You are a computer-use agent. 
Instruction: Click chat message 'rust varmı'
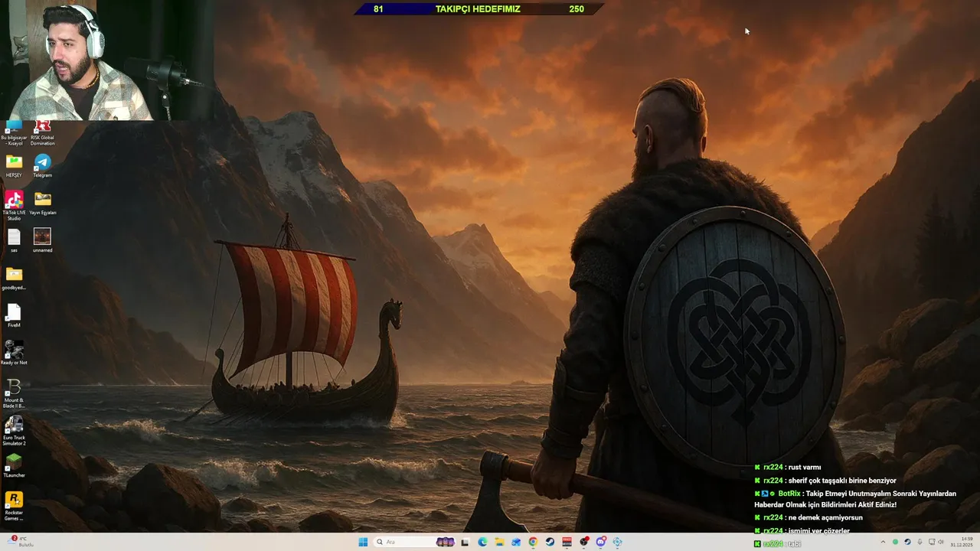click(805, 468)
